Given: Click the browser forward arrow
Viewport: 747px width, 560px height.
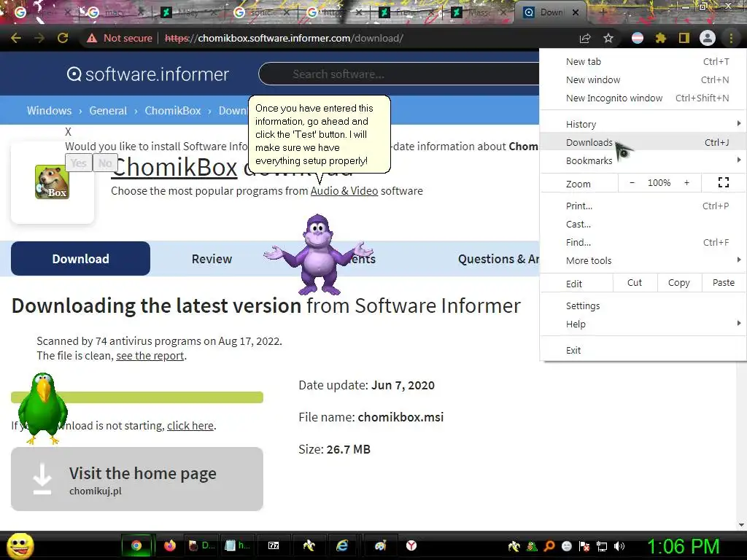Looking at the screenshot, I should pos(39,38).
